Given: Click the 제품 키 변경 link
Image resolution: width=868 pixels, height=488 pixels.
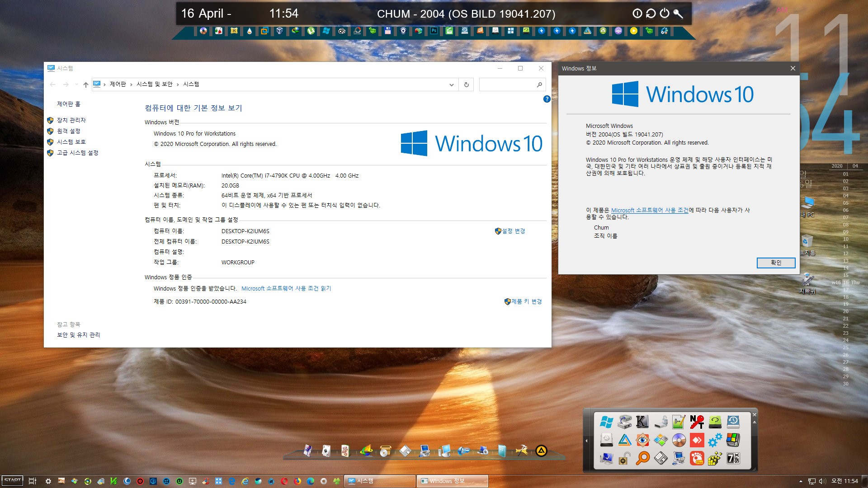Looking at the screenshot, I should pos(526,301).
